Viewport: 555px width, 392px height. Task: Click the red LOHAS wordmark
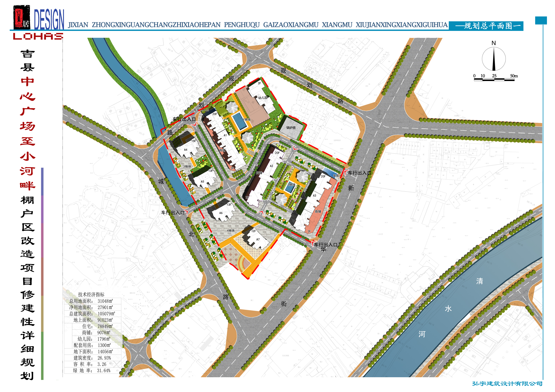tap(38, 36)
